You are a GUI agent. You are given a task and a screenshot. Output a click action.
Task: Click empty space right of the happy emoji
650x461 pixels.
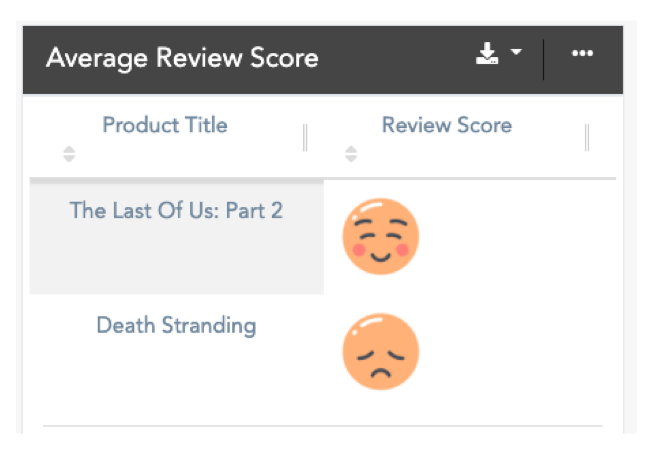(x=510, y=237)
